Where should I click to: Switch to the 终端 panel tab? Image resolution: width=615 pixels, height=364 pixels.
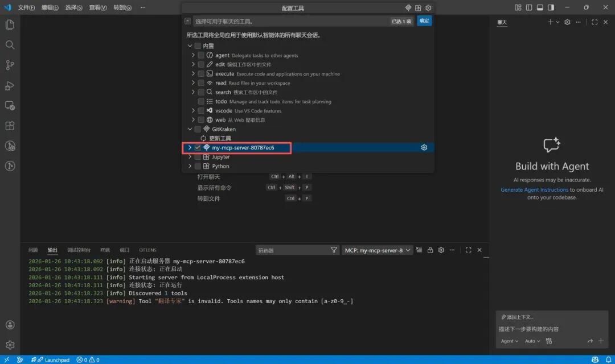pos(105,250)
